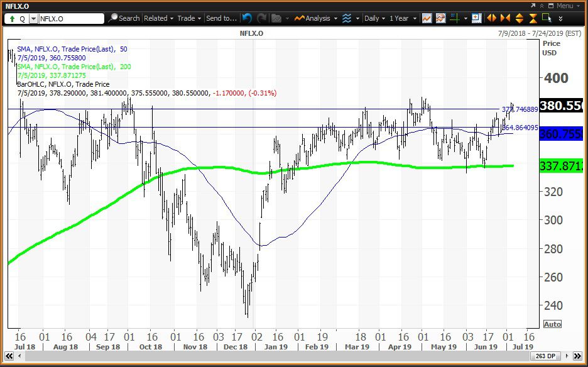The height and width of the screenshot is (367, 588).
Task: Click the 200-day SMA legend label
Action: 74,67
